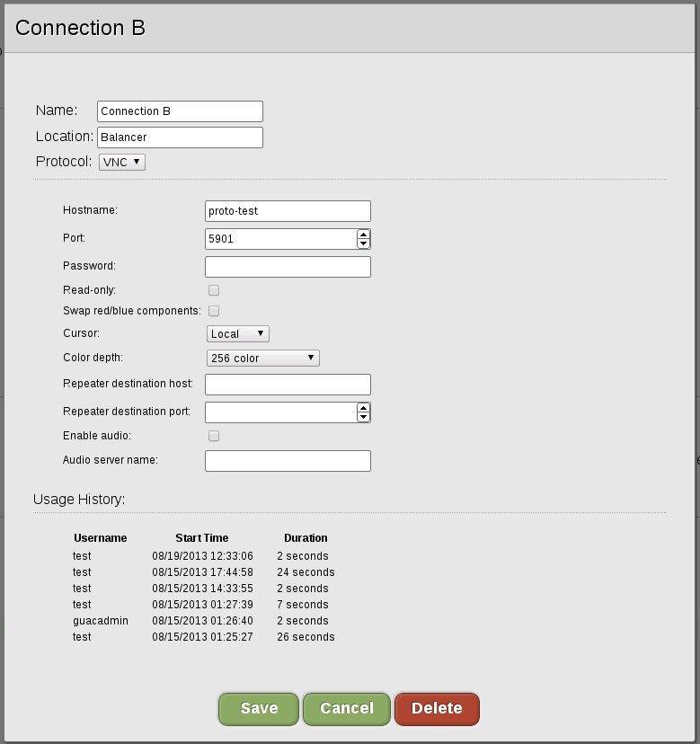
Task: Decrease Repeater destination port with down arrow
Action: [x=363, y=417]
